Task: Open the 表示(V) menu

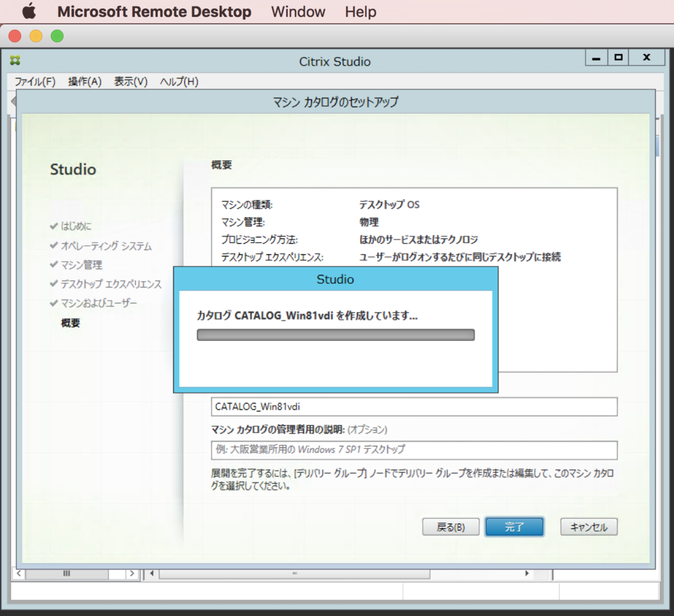Action: coord(131,82)
